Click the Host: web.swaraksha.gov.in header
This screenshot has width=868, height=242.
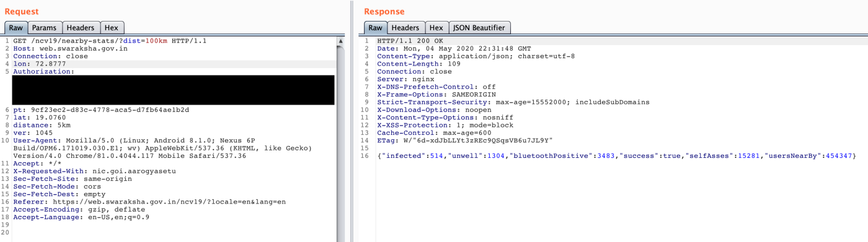(x=70, y=48)
